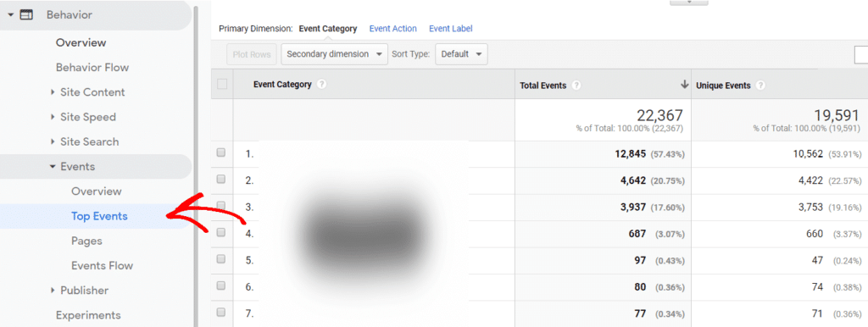The width and height of the screenshot is (868, 327).
Task: Check the box for row 4
Action: click(221, 233)
